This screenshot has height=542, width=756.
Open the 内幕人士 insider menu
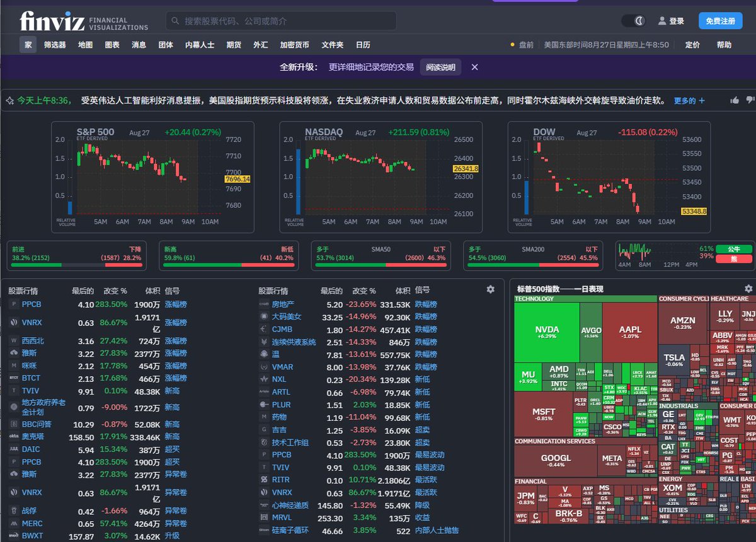[x=200, y=45]
